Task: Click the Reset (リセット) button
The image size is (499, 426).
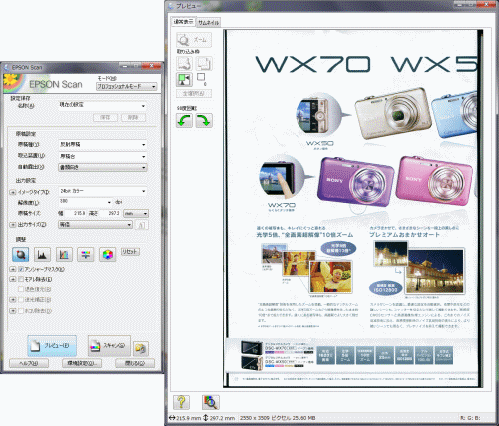Action: 130,252
